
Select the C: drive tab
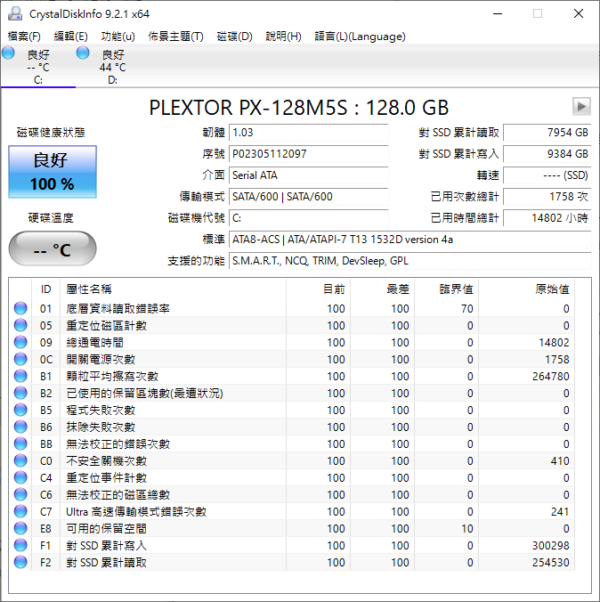(38, 66)
